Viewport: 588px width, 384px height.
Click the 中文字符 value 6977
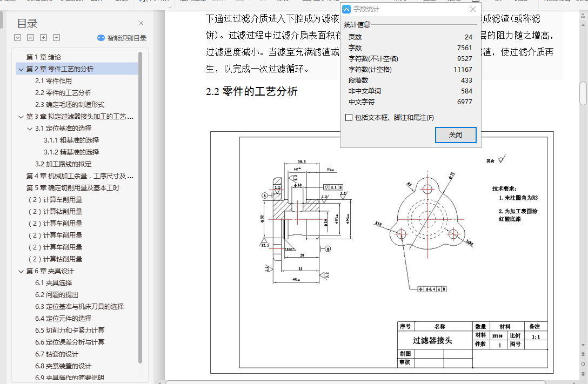pos(465,102)
